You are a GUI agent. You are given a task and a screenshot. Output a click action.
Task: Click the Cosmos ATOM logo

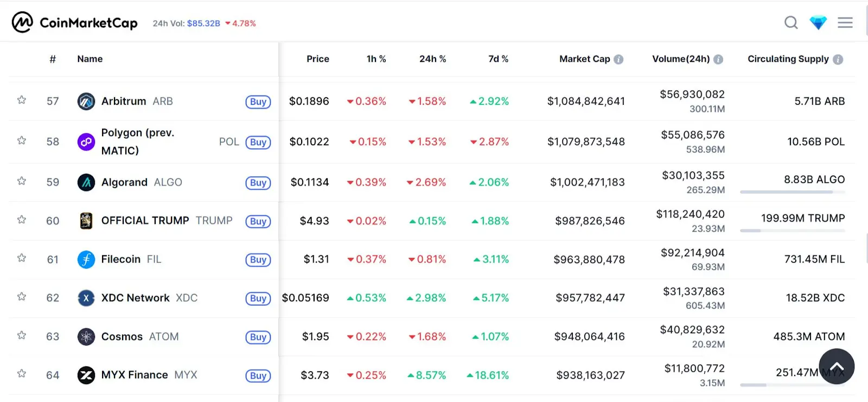click(86, 336)
